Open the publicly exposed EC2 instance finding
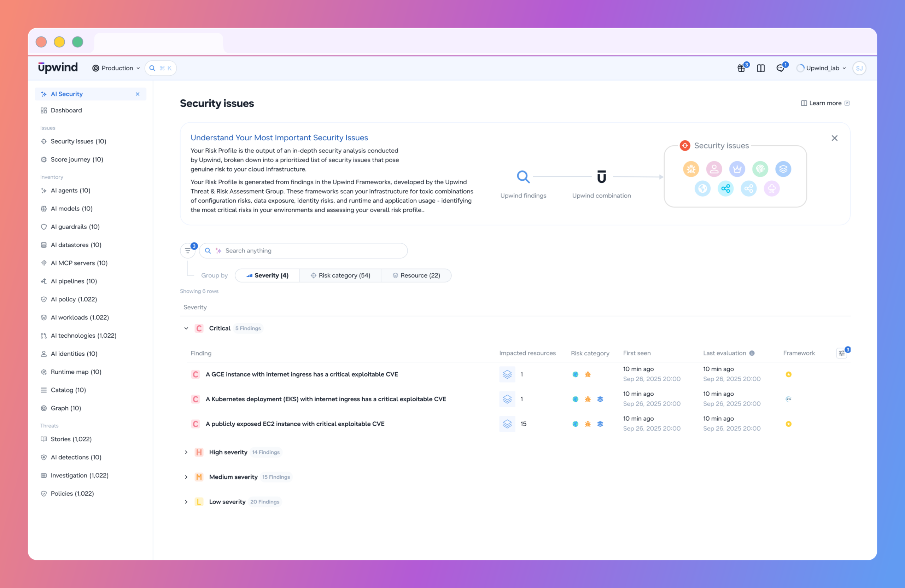Image resolution: width=905 pixels, height=588 pixels. 295,424
